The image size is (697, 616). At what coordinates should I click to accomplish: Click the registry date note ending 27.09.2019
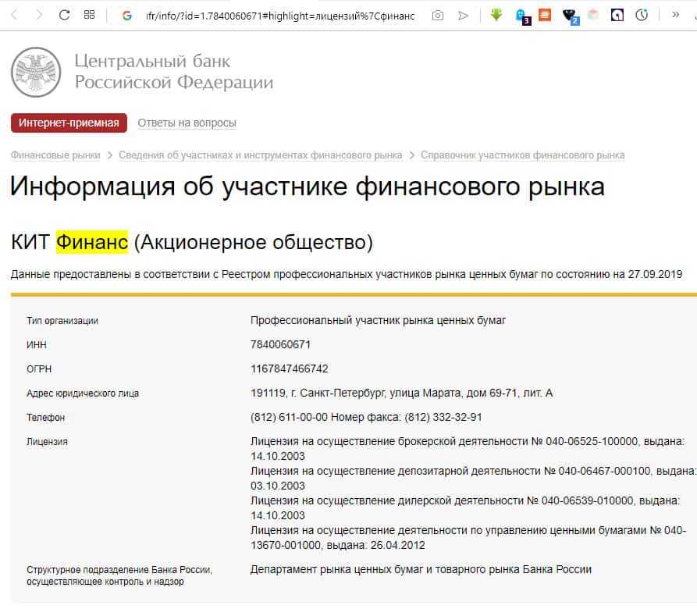(347, 274)
